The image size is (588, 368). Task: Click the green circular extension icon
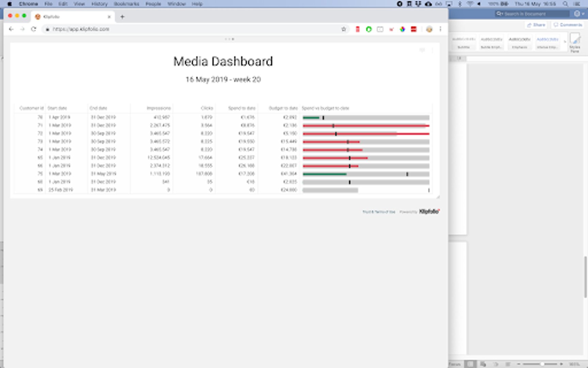369,29
